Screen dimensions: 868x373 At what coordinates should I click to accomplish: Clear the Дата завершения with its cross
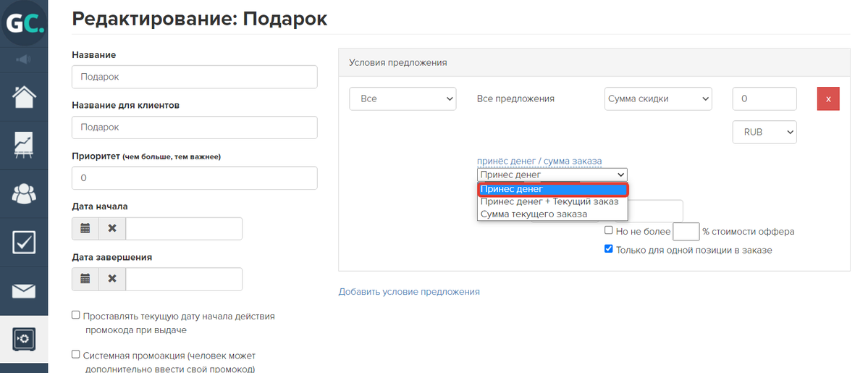coord(112,279)
